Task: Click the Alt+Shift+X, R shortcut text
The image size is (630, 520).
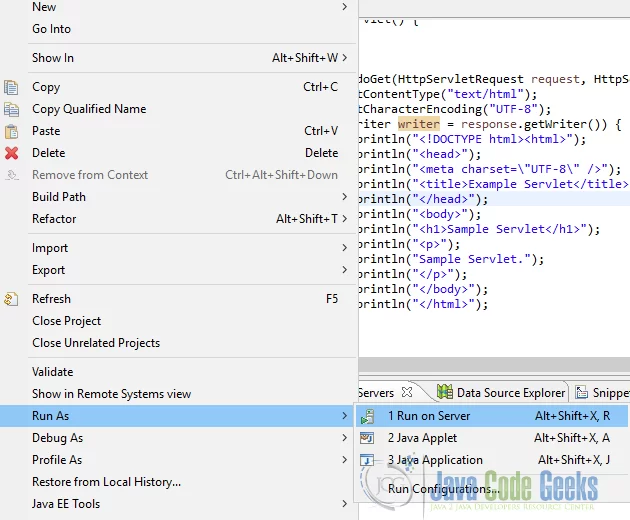Action: (573, 416)
